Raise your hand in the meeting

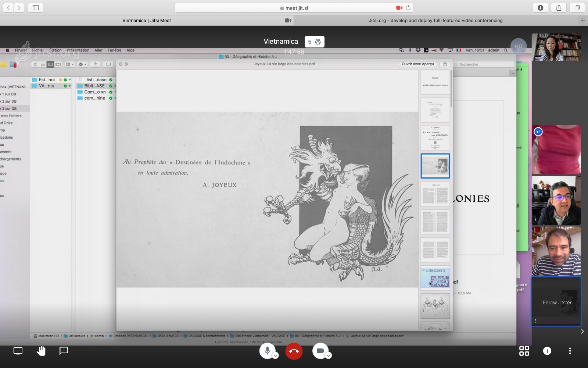point(41,351)
